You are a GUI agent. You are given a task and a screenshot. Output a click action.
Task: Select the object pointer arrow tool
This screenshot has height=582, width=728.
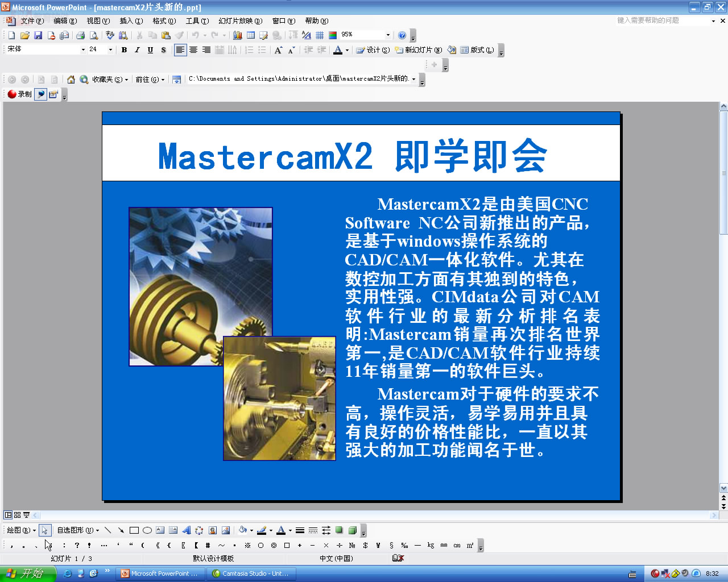(x=45, y=530)
